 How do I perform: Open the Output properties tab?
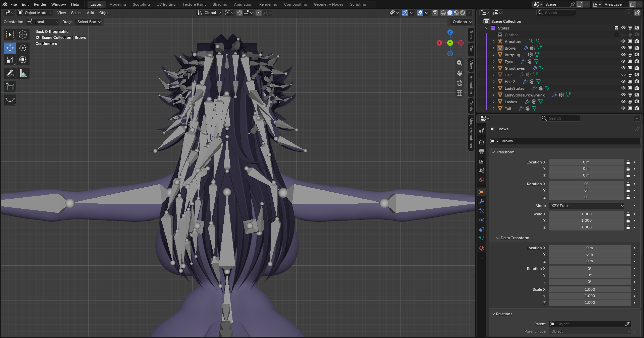click(482, 152)
